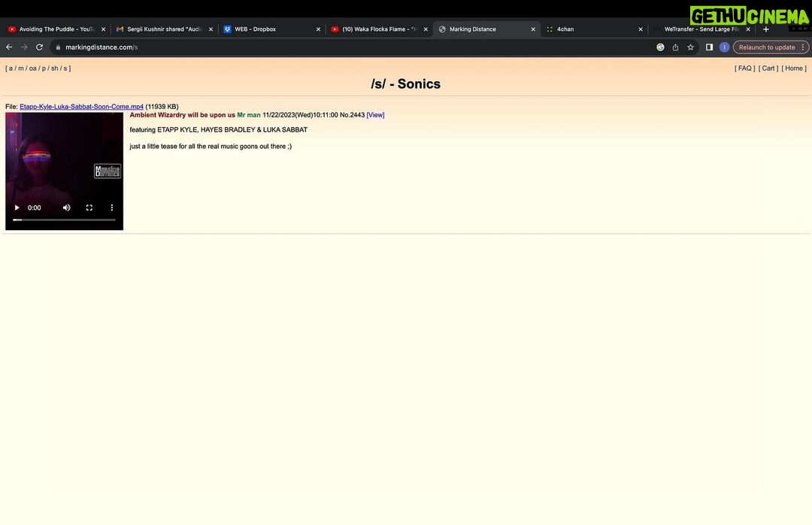Mute the video using the speaker icon
The height and width of the screenshot is (525, 812).
click(67, 208)
